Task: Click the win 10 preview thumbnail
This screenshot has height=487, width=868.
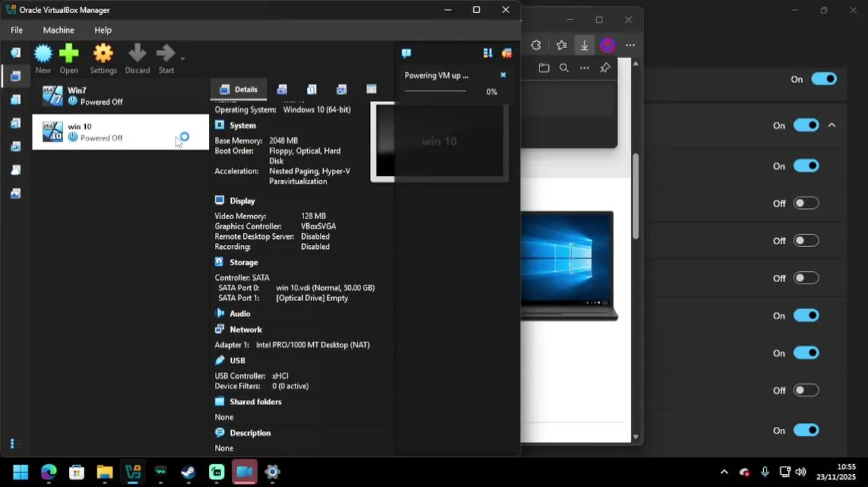Action: pyautogui.click(x=439, y=141)
